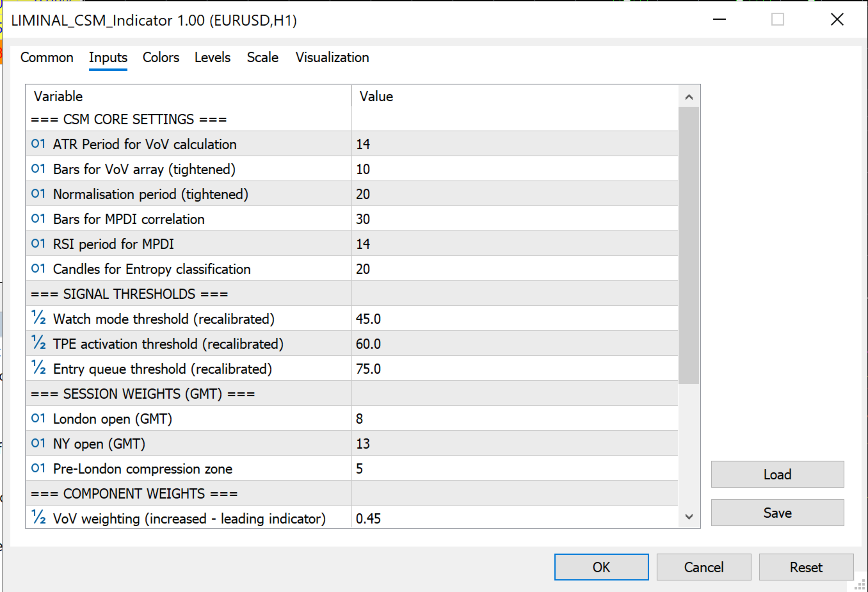868x592 pixels.
Task: Edit Bars for VoV array value 10
Action: click(515, 169)
